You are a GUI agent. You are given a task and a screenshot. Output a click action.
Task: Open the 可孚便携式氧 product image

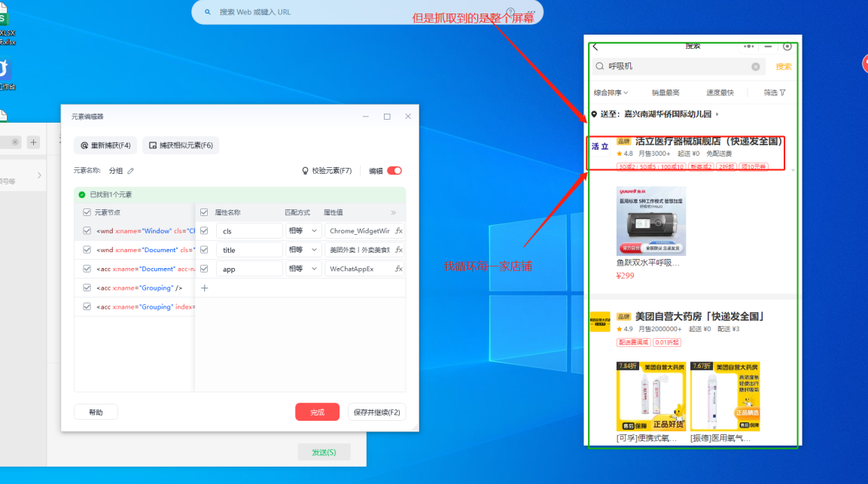651,397
